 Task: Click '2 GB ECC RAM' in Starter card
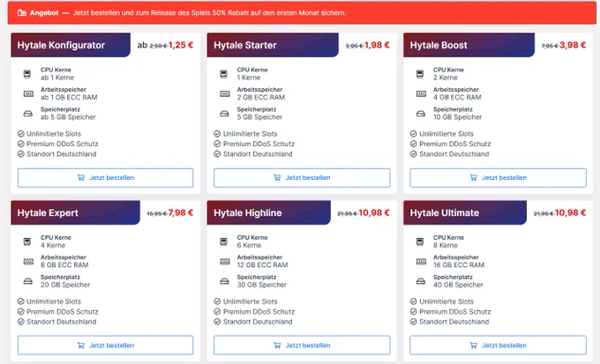pyautogui.click(x=261, y=98)
